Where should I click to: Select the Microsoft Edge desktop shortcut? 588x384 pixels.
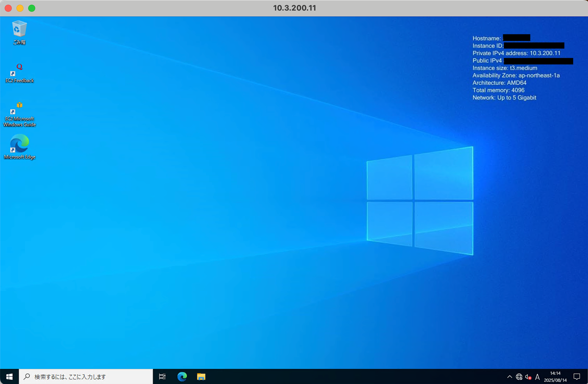point(19,147)
